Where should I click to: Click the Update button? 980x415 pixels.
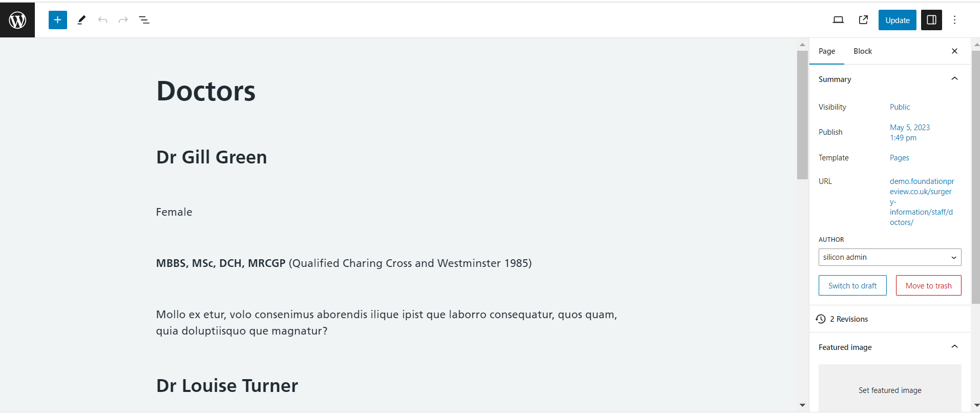click(x=897, y=20)
